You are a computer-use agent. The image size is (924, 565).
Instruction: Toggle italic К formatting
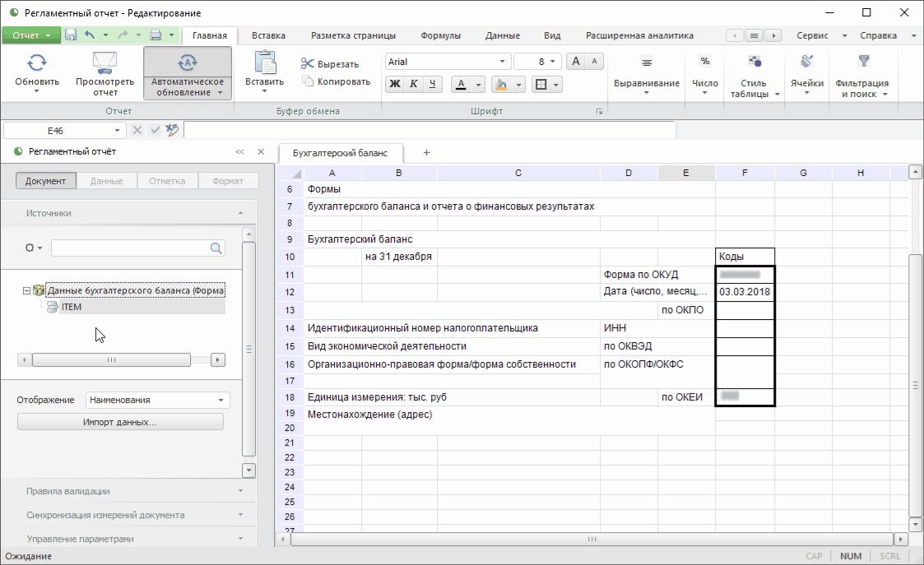413,84
